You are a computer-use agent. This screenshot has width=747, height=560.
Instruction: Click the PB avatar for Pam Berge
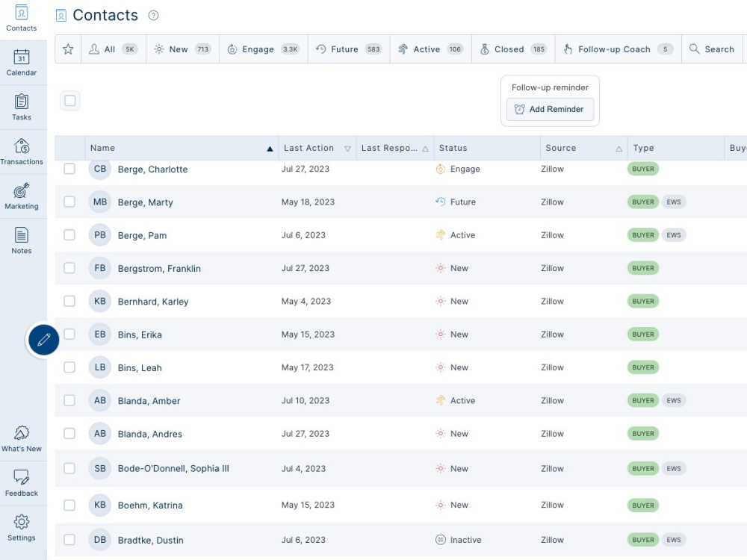[x=100, y=234]
